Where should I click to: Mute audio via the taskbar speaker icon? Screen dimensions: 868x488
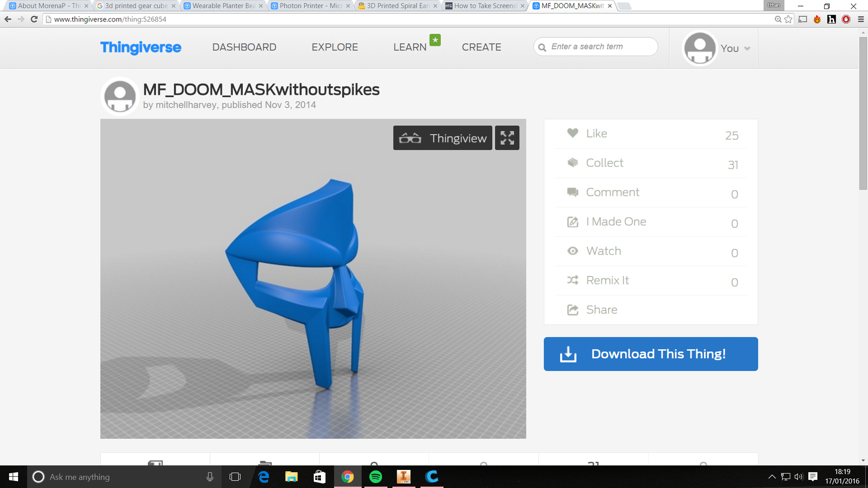[x=798, y=477]
